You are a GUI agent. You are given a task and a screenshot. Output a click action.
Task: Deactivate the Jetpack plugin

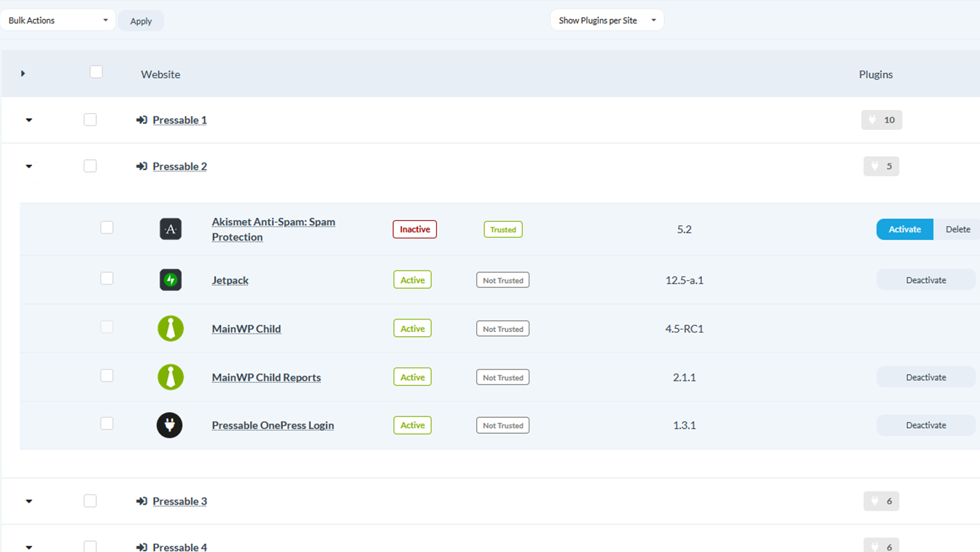(926, 280)
